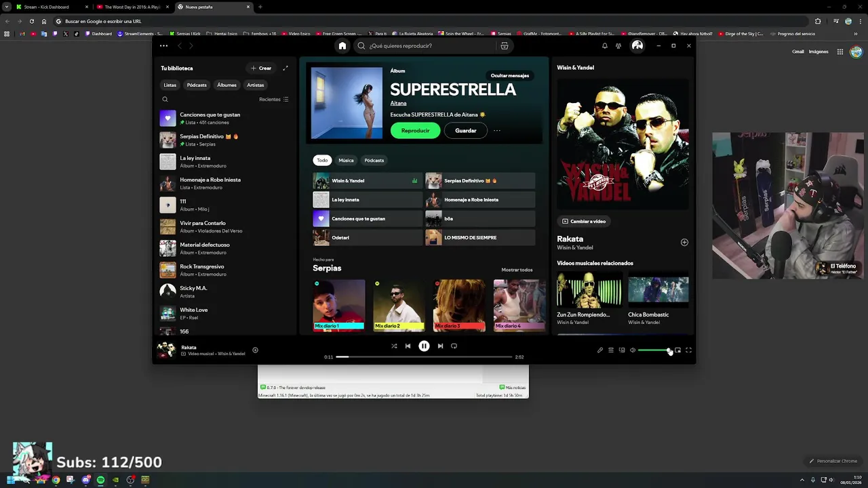868x488 pixels.
Task: Open the Aitana artist link
Action: tap(398, 103)
